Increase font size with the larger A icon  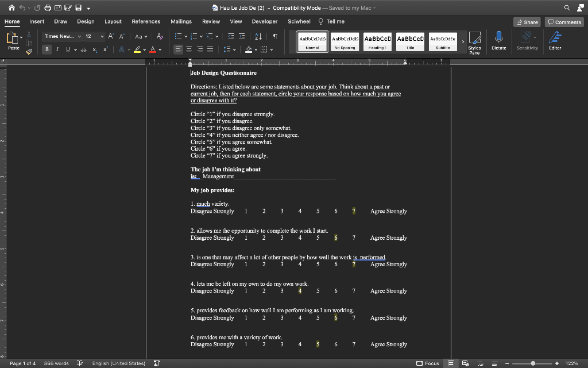tap(111, 36)
